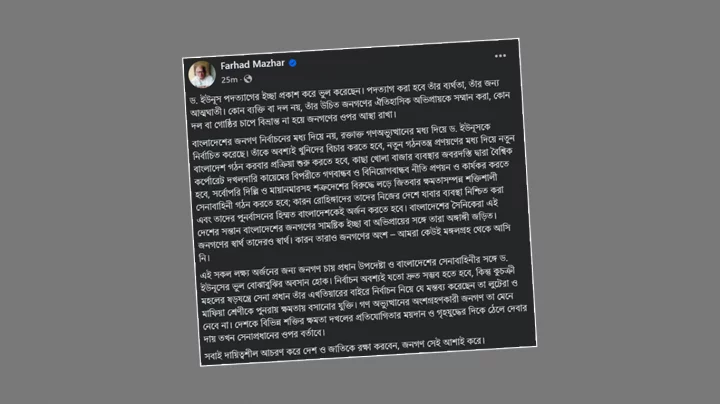Screen dimensions: 720x404
Task: Open the three-dots post options menu
Action: click(500, 56)
